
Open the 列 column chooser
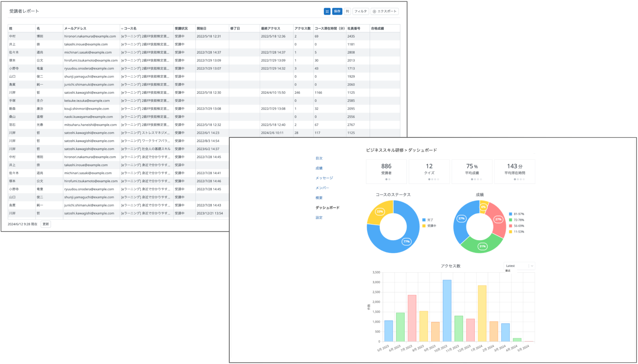(x=347, y=11)
